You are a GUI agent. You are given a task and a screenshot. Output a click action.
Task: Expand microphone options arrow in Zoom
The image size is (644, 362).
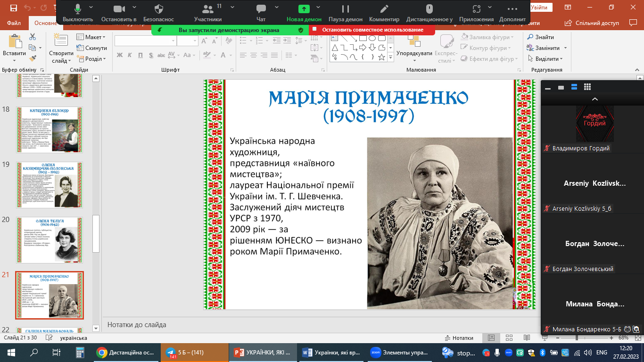tap(91, 8)
